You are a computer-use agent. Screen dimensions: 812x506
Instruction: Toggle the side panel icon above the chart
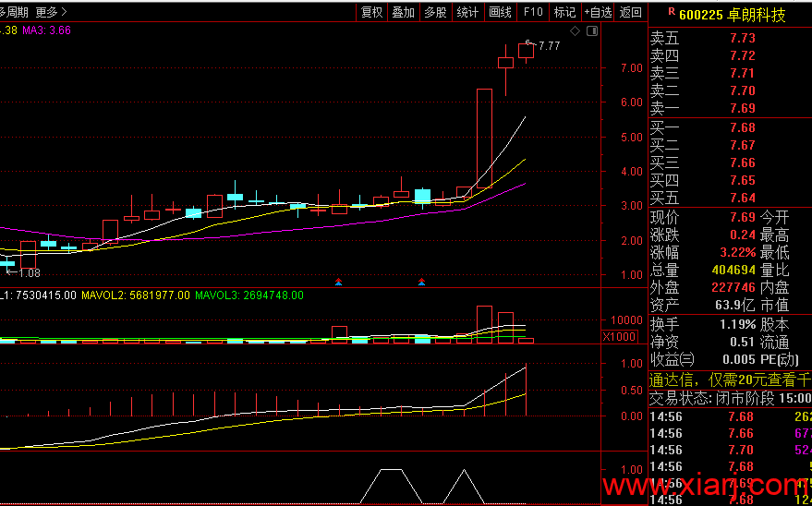click(x=592, y=31)
